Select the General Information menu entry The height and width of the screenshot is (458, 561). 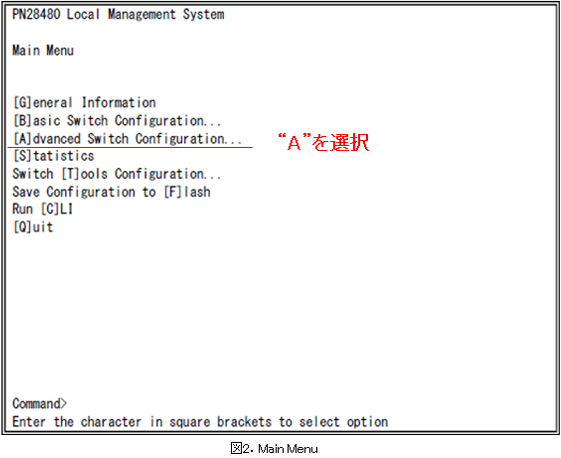pyautogui.click(x=84, y=103)
